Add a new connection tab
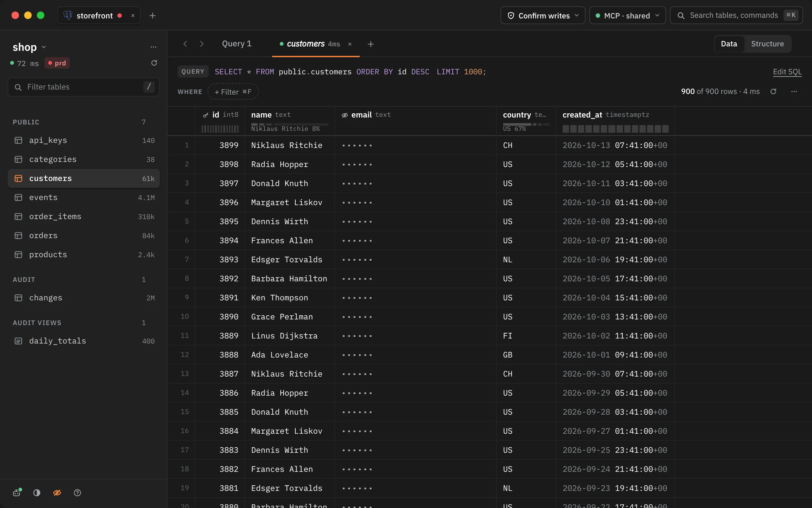Viewport: 812px width, 508px height. [x=152, y=16]
